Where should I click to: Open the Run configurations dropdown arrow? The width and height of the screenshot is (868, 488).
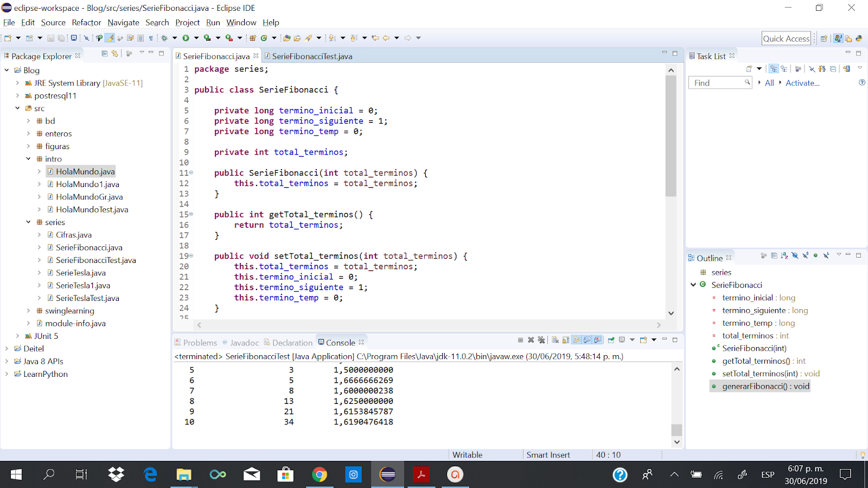click(196, 38)
